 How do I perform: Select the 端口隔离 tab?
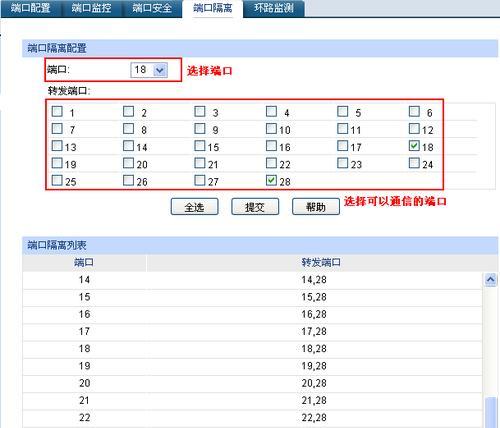pyautogui.click(x=213, y=8)
